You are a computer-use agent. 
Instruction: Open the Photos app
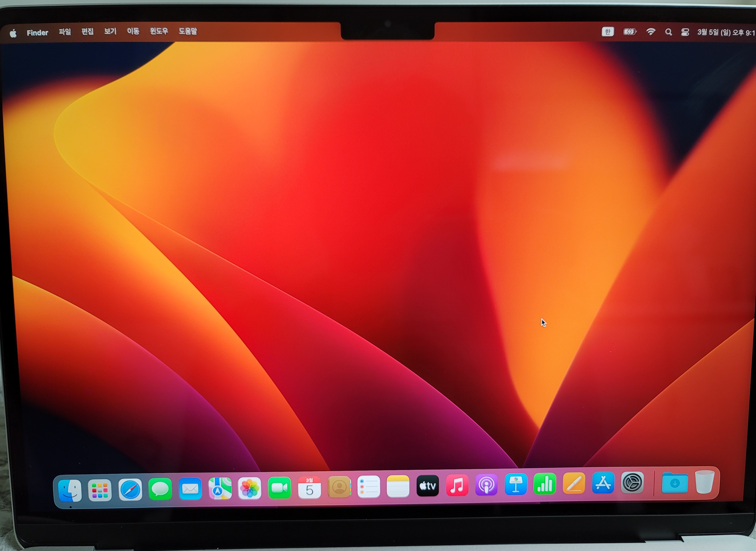point(250,488)
